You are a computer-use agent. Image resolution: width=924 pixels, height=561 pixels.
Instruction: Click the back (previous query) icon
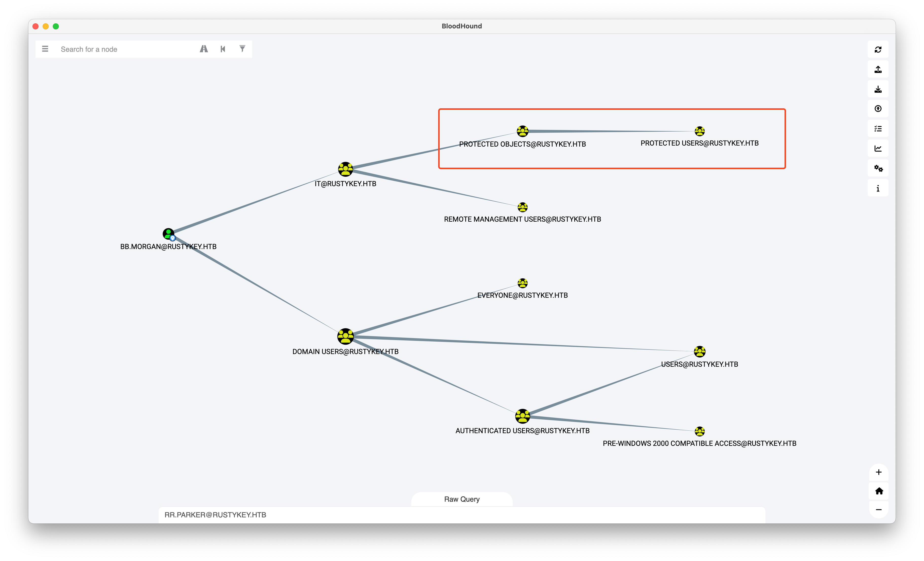223,49
